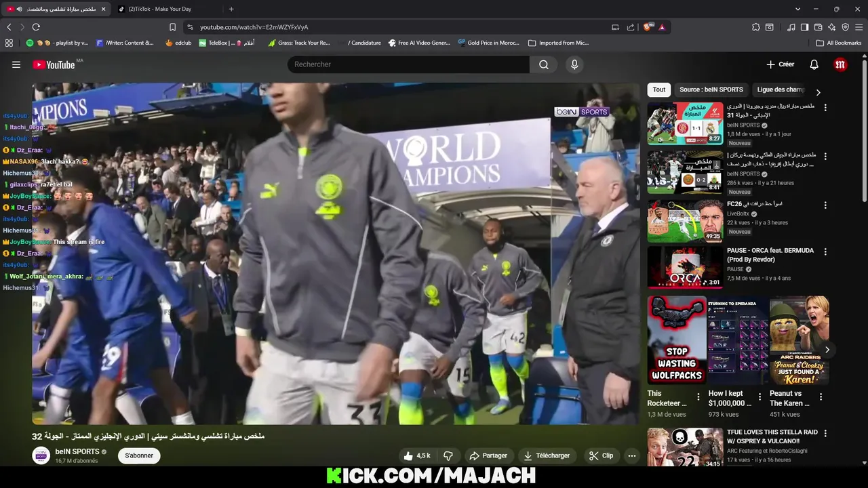Open Stop Wasting Wolfpacks short thumbnail
This screenshot has width=868, height=488.
click(x=677, y=340)
